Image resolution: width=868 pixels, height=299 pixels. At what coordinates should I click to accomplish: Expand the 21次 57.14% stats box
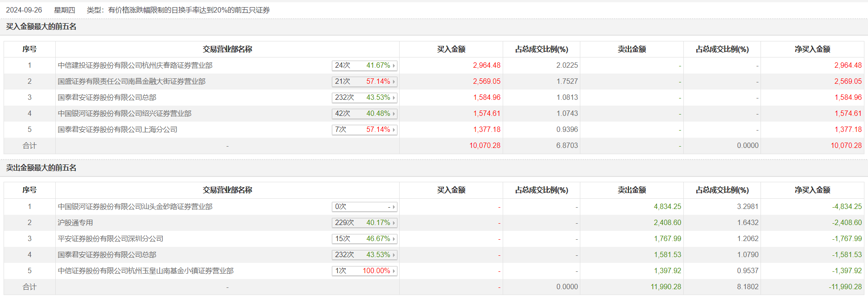pos(364,82)
